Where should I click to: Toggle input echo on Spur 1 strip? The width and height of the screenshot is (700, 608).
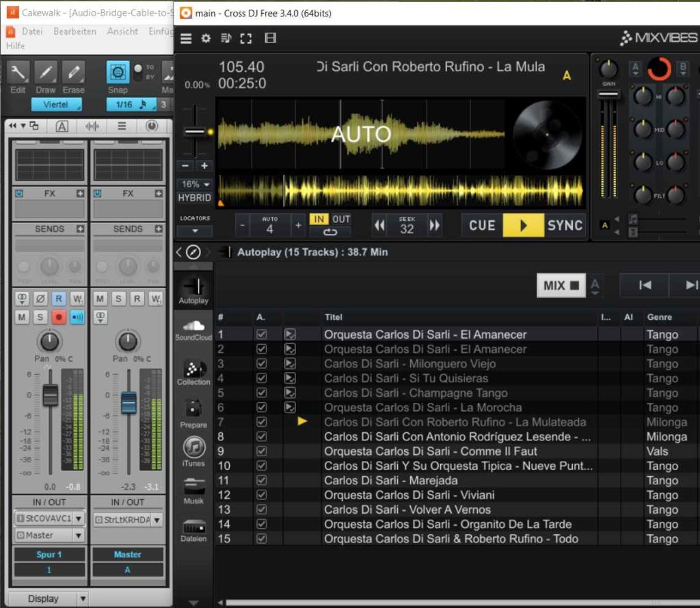click(x=78, y=317)
